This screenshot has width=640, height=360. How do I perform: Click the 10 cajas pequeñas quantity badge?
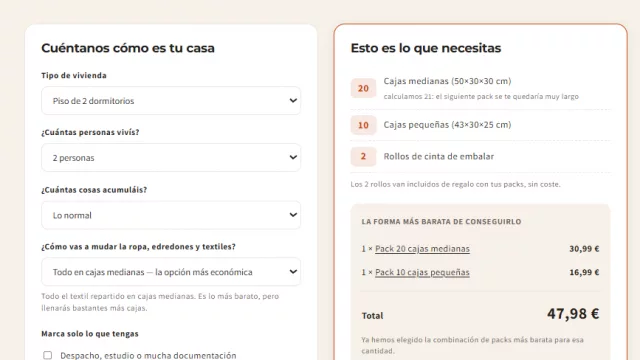(363, 125)
